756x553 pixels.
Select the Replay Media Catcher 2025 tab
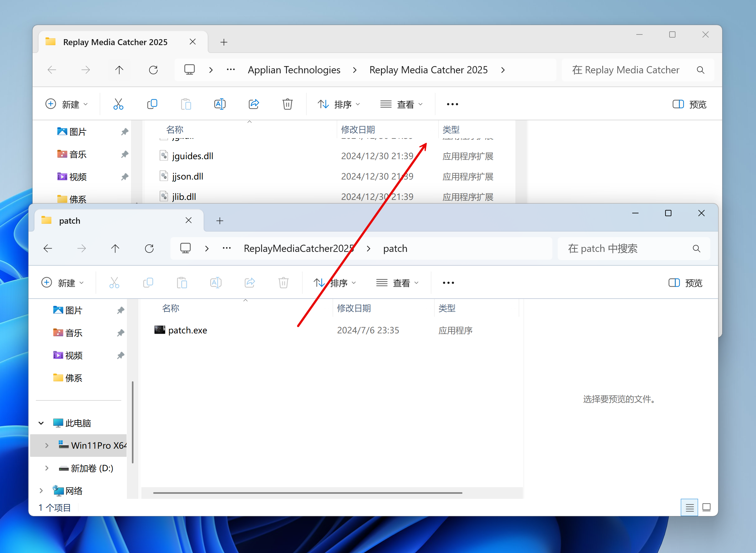click(115, 42)
